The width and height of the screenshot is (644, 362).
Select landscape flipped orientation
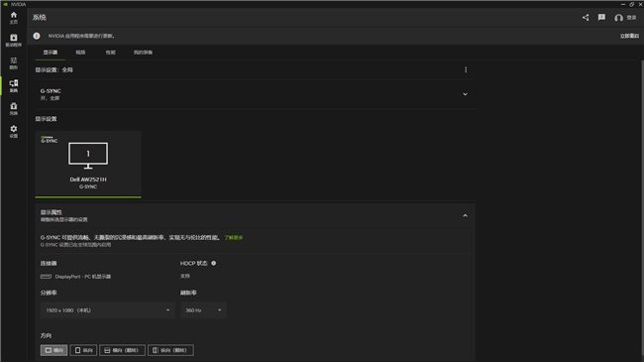[x=123, y=350]
